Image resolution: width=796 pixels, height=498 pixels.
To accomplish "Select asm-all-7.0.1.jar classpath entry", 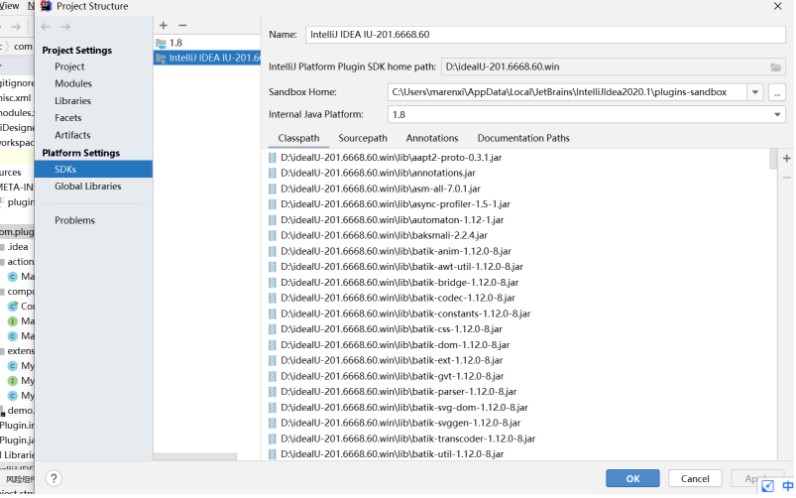I will tap(380, 189).
